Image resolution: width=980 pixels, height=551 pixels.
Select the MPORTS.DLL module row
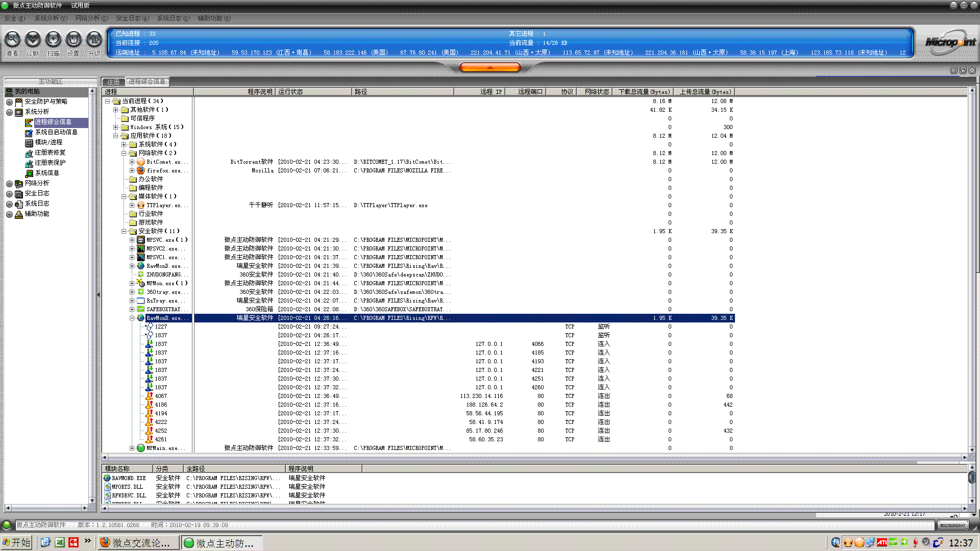(x=214, y=487)
